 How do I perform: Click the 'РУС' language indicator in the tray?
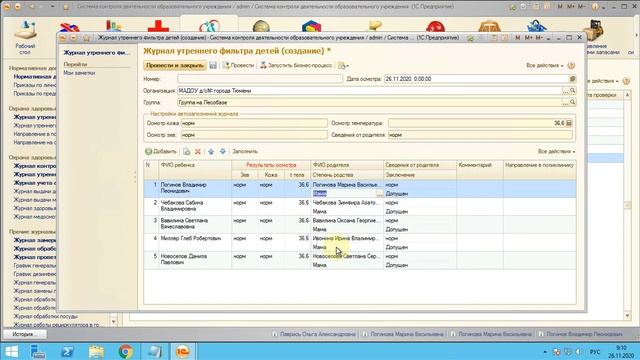(x=595, y=351)
